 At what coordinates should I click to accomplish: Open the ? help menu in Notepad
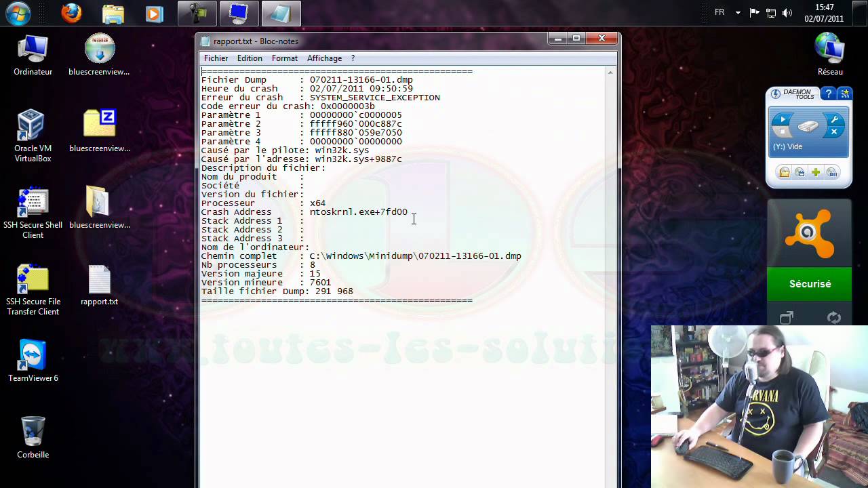353,58
